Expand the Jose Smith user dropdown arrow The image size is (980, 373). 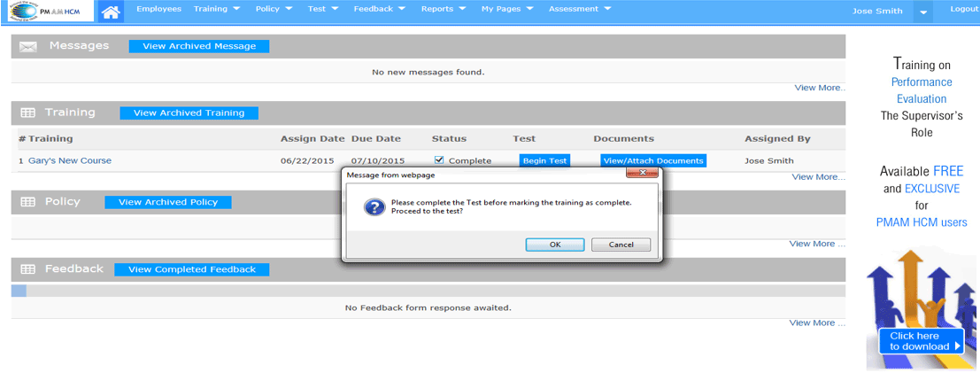[923, 12]
